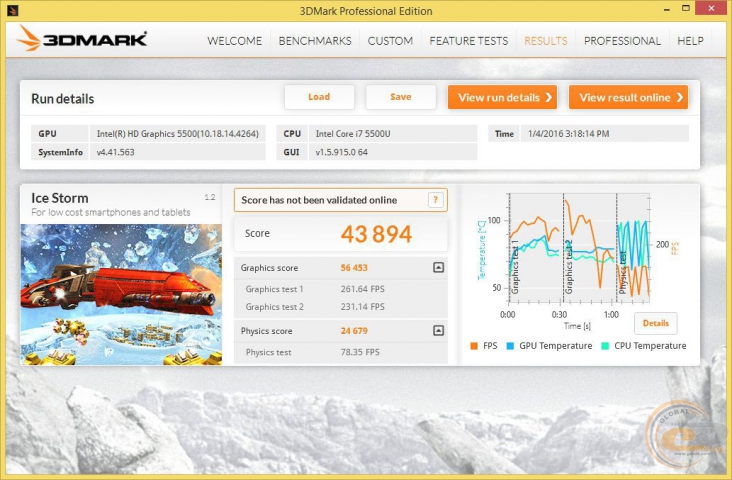Viewport: 732px width, 480px height.
Task: Click Graphics test 2 value 231.14 FPS
Action: tap(363, 307)
